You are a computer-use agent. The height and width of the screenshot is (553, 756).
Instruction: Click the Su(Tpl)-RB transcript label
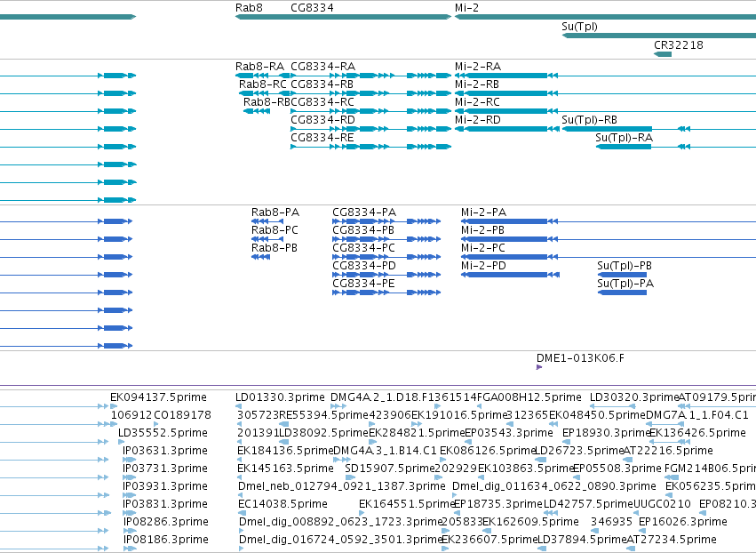589,120
